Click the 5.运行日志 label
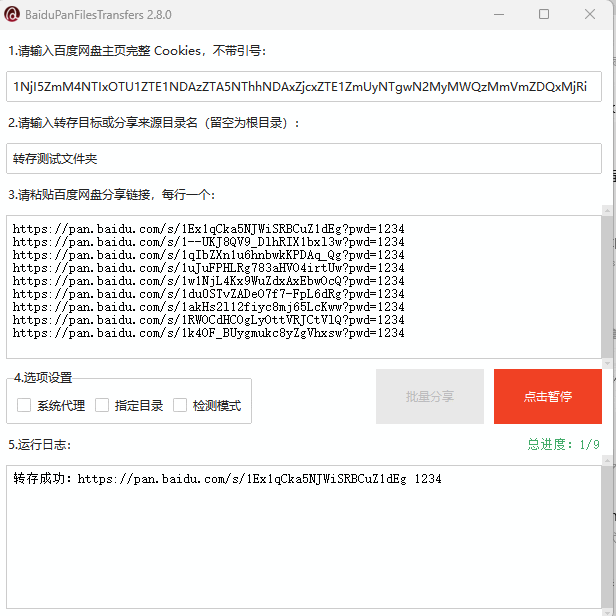616x616 pixels. (39, 445)
